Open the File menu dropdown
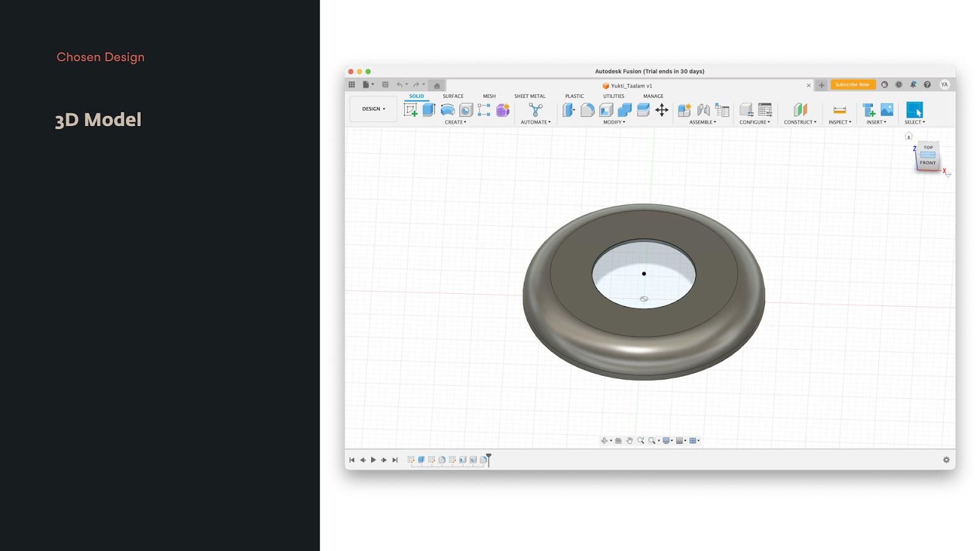The image size is (980, 551). coord(368,84)
